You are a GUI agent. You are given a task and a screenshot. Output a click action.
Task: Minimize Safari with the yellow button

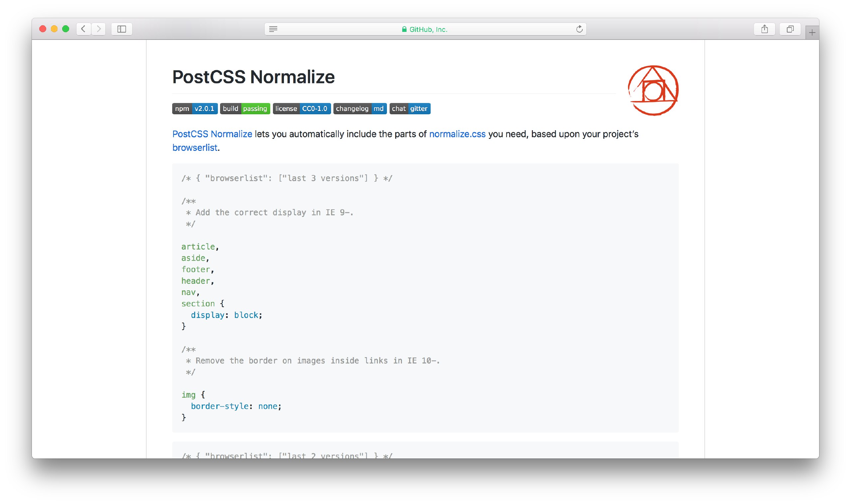(54, 29)
